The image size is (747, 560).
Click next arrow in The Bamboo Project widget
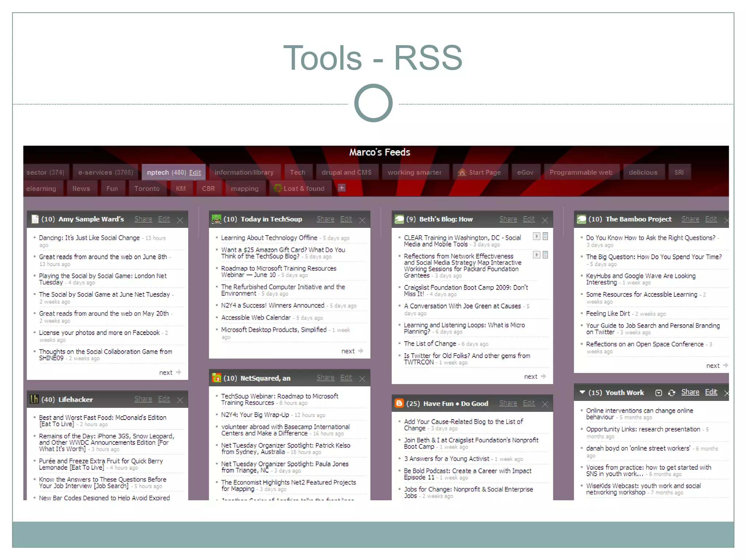(x=725, y=365)
